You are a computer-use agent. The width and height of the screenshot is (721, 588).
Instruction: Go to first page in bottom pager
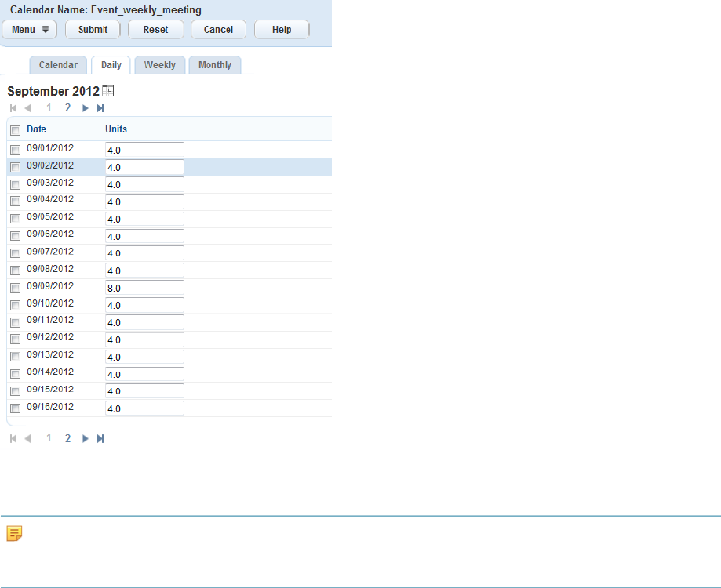[x=13, y=439]
